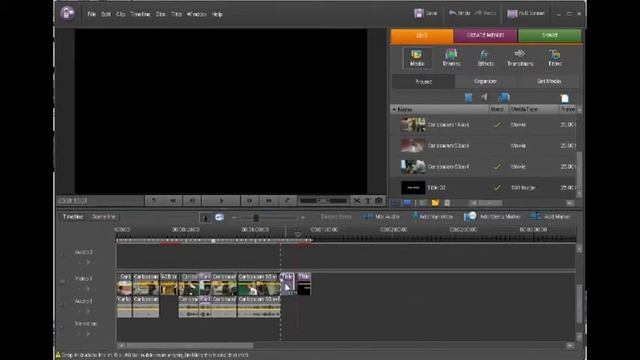Expand the Audio 1 track disclosure arrow

88,311
